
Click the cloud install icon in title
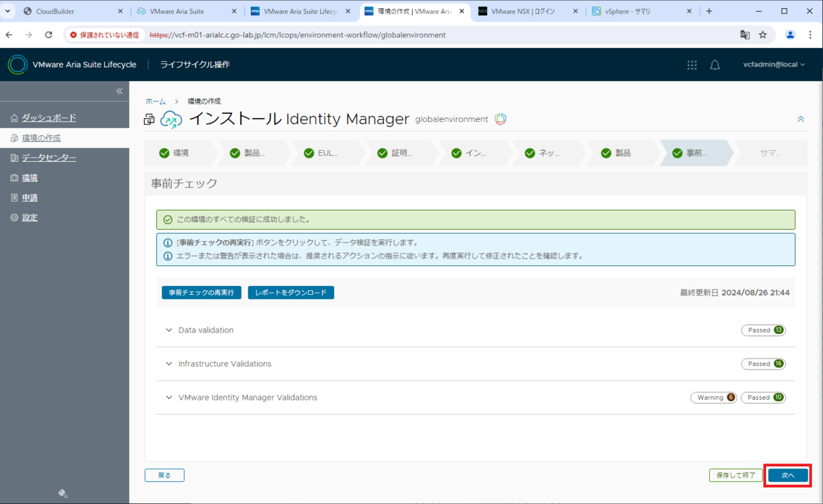[171, 119]
